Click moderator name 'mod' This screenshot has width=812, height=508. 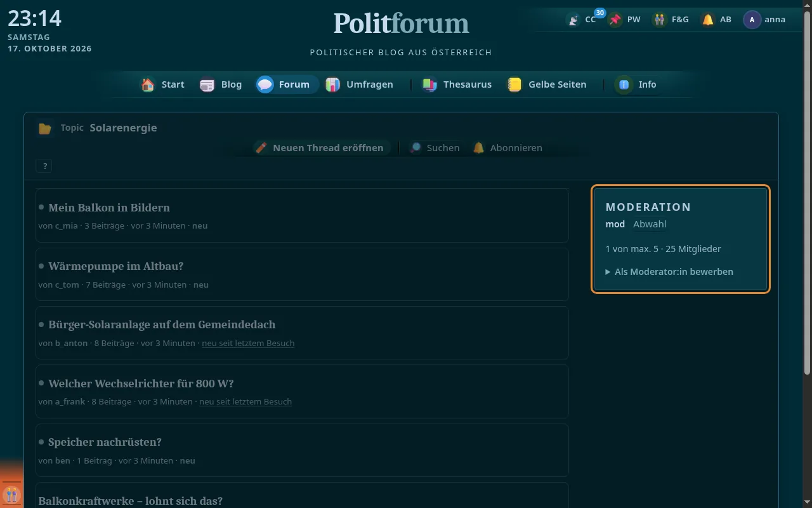point(615,224)
